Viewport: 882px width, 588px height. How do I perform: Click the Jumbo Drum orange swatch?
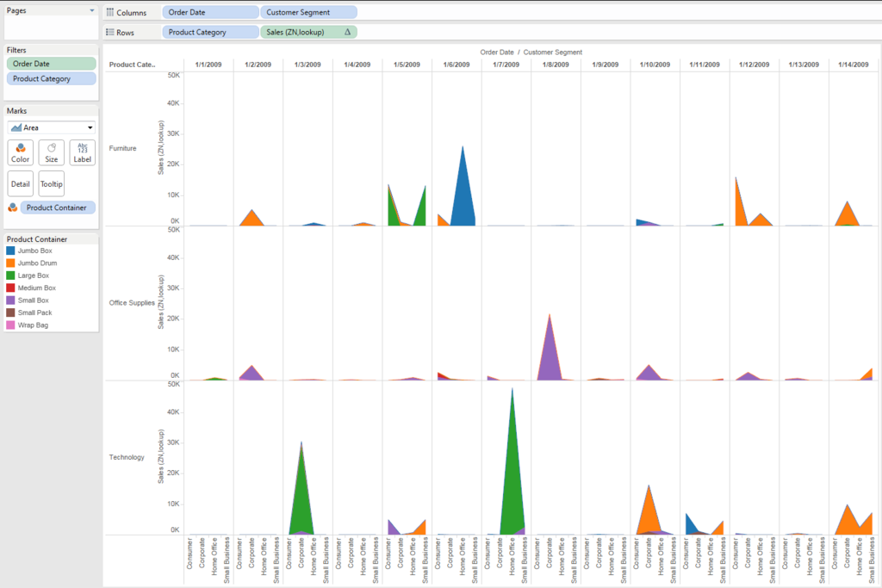[10, 263]
